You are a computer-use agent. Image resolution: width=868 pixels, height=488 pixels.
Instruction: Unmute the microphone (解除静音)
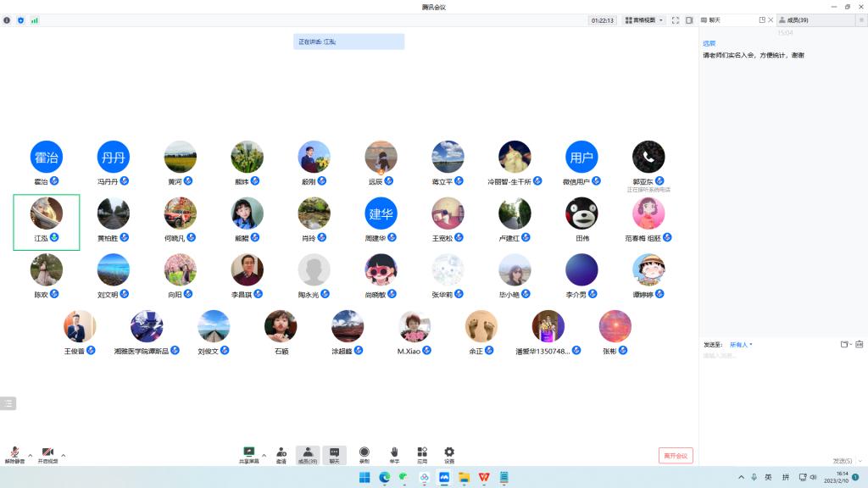(x=14, y=454)
